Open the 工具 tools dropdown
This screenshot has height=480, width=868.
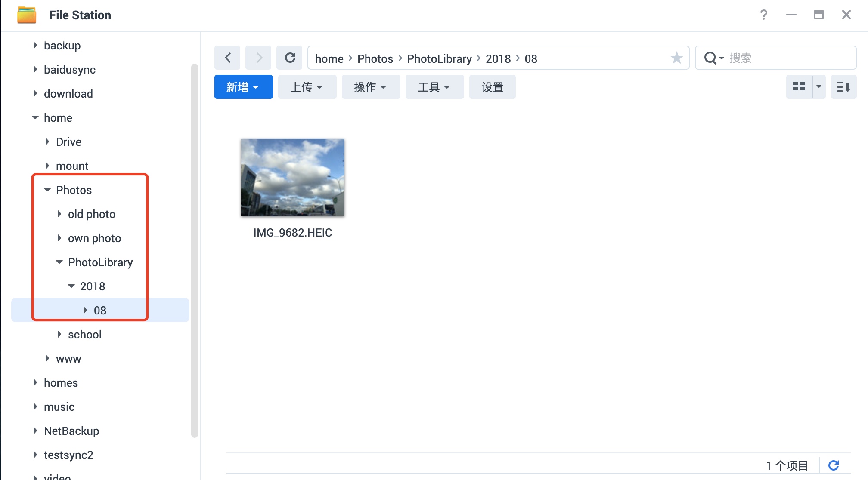click(x=434, y=87)
